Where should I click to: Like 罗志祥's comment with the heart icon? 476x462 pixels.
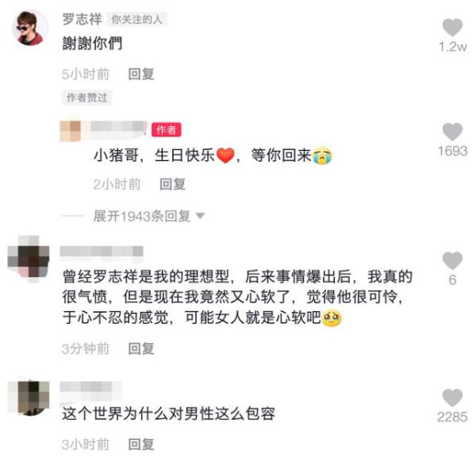point(452,28)
